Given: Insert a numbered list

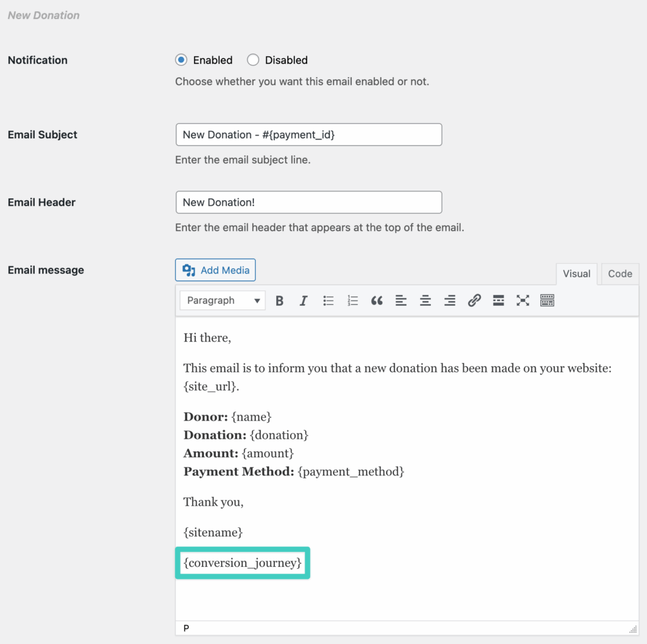Looking at the screenshot, I should (353, 301).
